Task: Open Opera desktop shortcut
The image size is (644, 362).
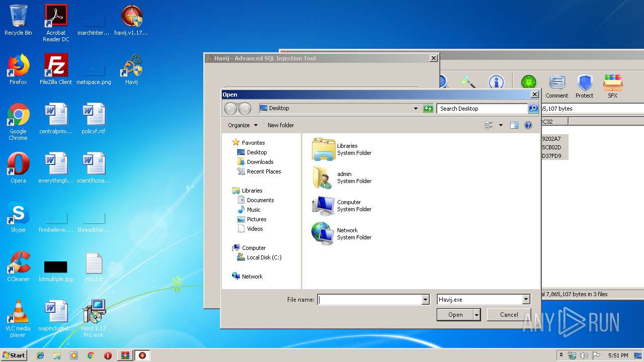Action: pyautogui.click(x=18, y=168)
